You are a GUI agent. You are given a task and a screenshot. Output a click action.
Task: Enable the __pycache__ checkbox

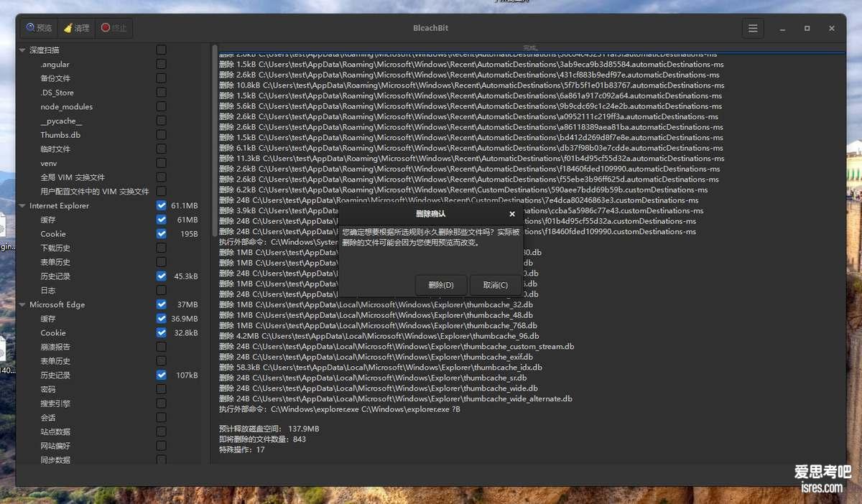(x=161, y=121)
